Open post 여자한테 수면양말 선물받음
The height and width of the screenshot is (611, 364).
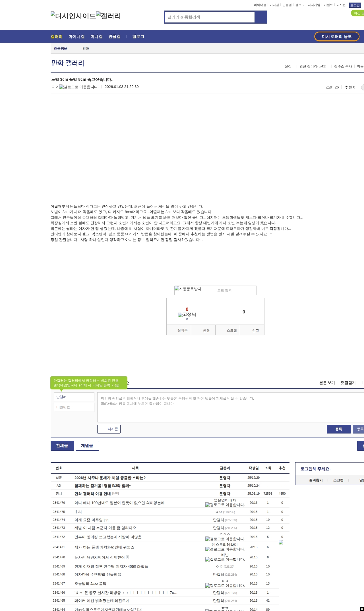(x=98, y=575)
